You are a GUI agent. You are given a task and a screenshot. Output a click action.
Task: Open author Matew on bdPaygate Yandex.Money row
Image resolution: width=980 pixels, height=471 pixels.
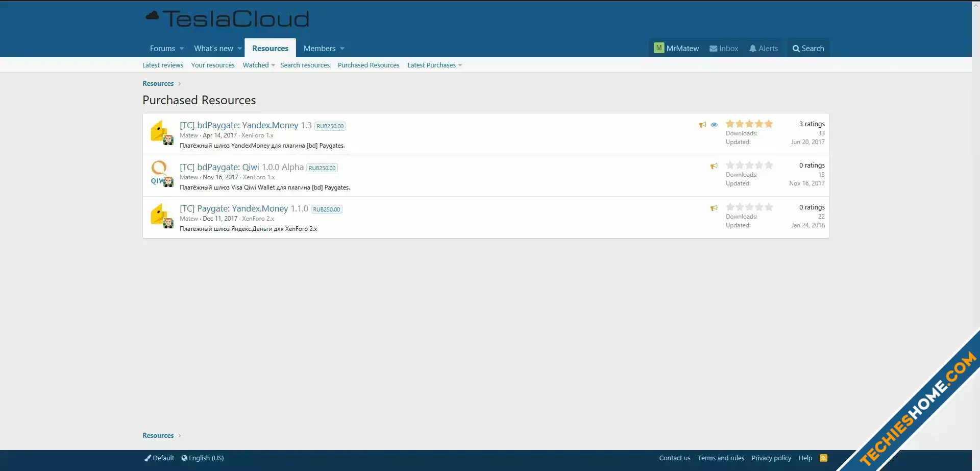click(x=189, y=135)
